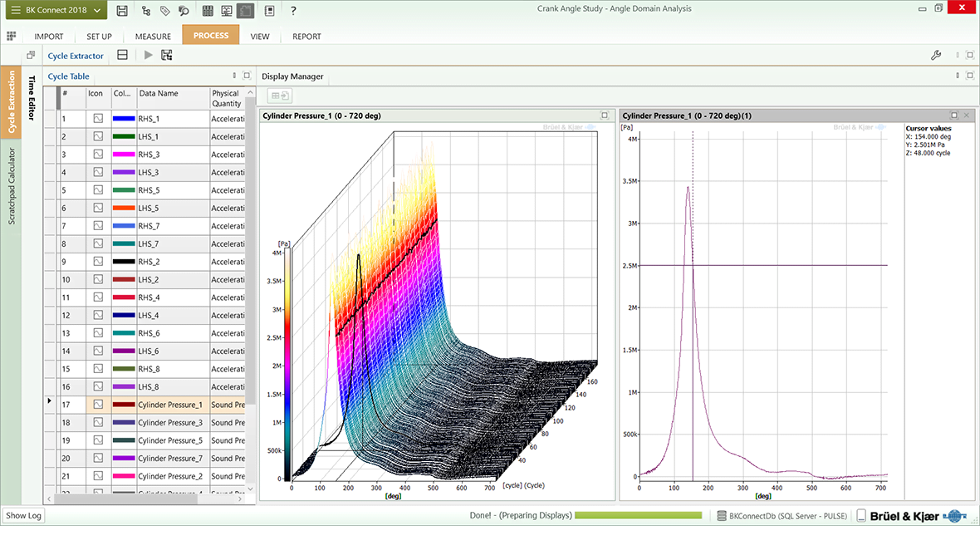Click the Save icon in top toolbar
The width and height of the screenshot is (980, 560).
[x=122, y=11]
